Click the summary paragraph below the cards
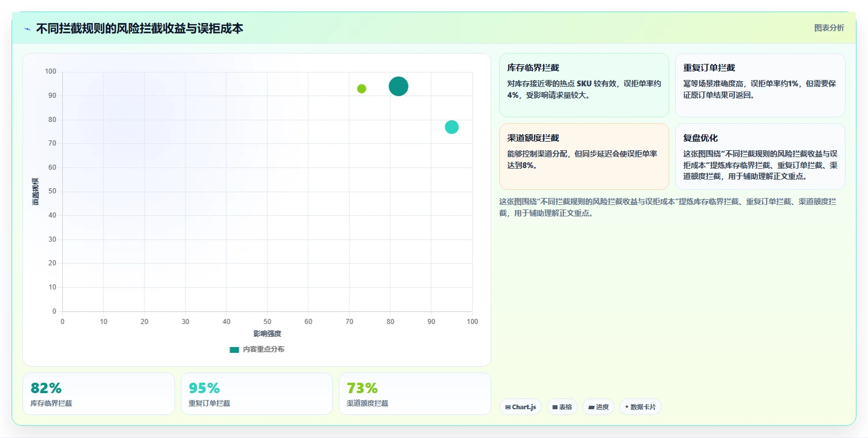Viewport: 868px width, 438px height. [x=668, y=207]
